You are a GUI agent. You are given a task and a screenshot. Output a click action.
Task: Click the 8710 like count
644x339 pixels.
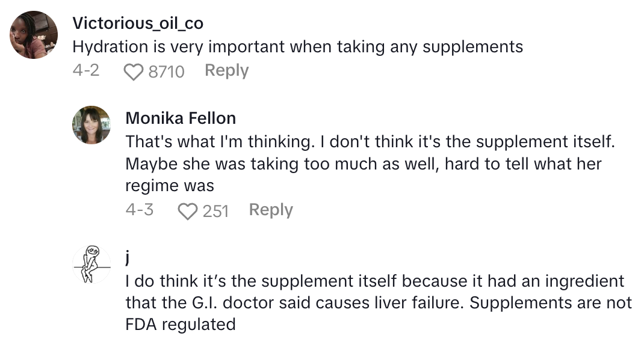[x=166, y=72]
